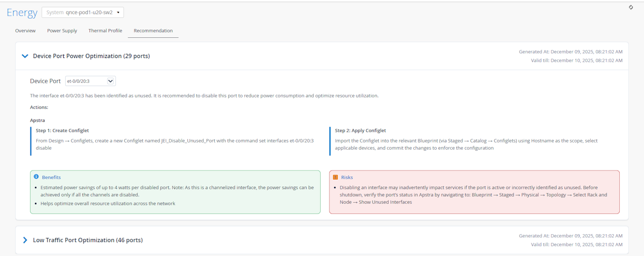Click the Risks label text
This screenshot has width=644, height=256.
(x=347, y=177)
